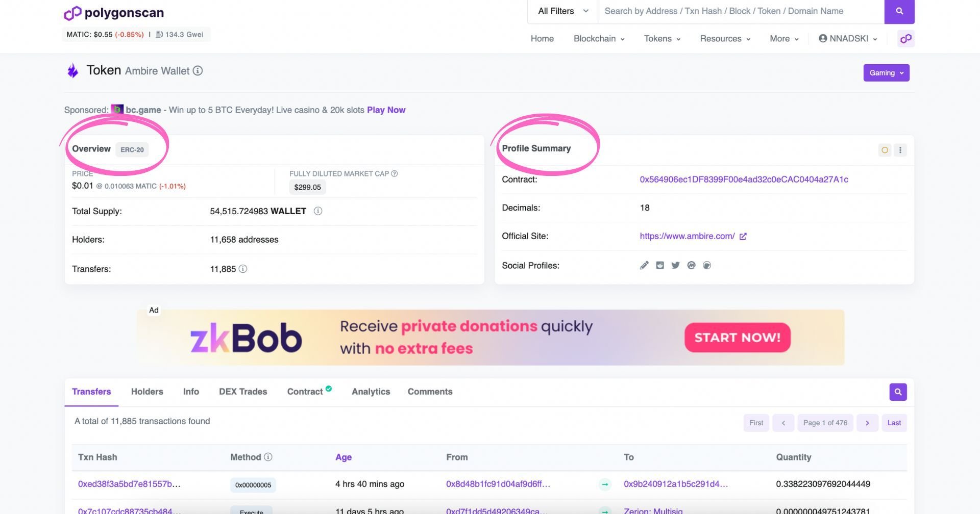The width and height of the screenshot is (980, 514).
Task: Click the First page button
Action: [756, 423]
